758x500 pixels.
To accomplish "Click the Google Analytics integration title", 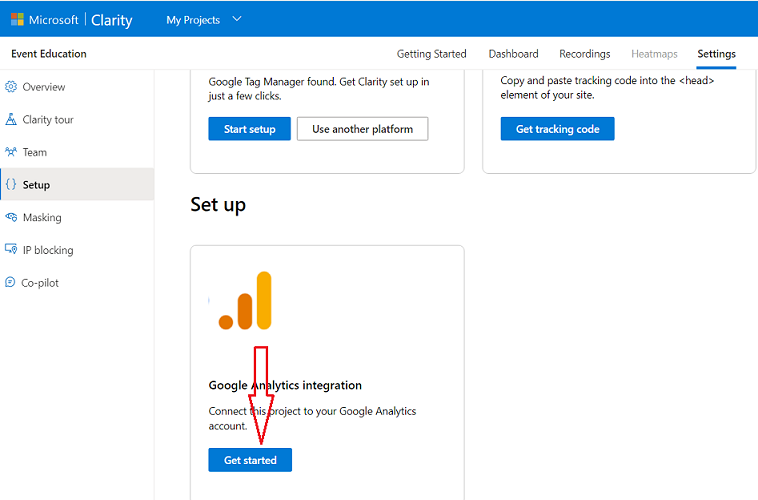I will click(285, 385).
